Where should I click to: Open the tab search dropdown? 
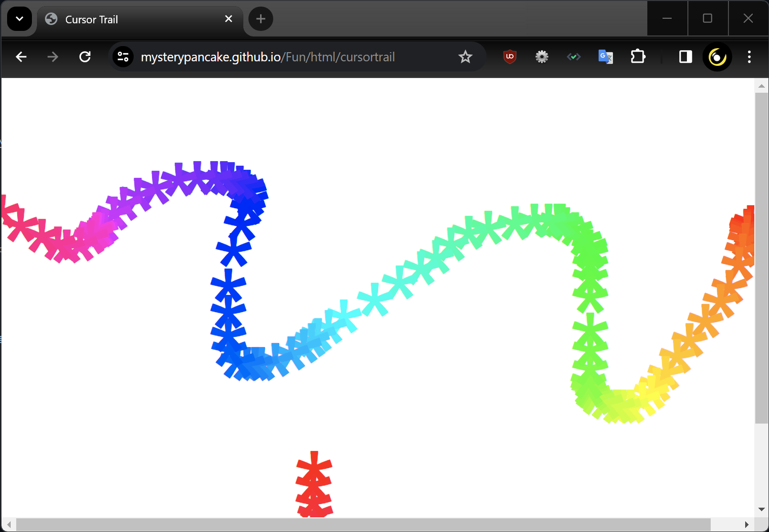click(x=19, y=19)
